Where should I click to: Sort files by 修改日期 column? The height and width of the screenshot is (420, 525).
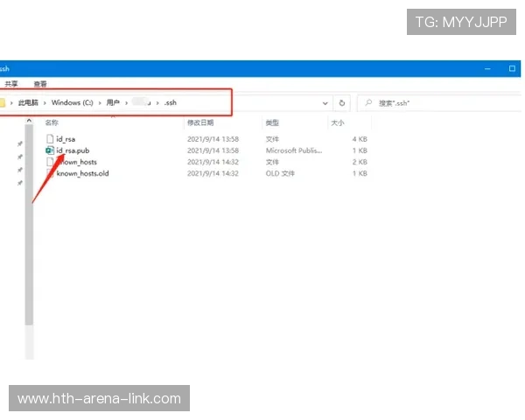pos(200,123)
